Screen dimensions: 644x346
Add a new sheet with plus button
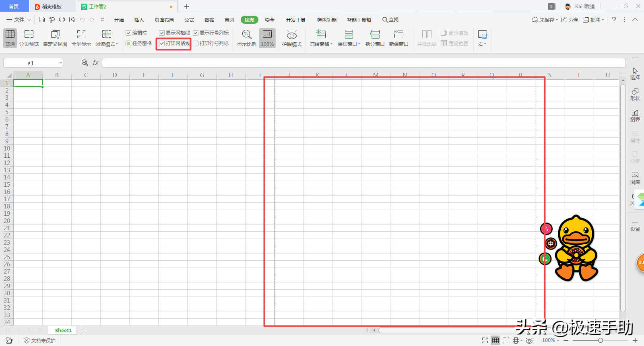[82, 330]
